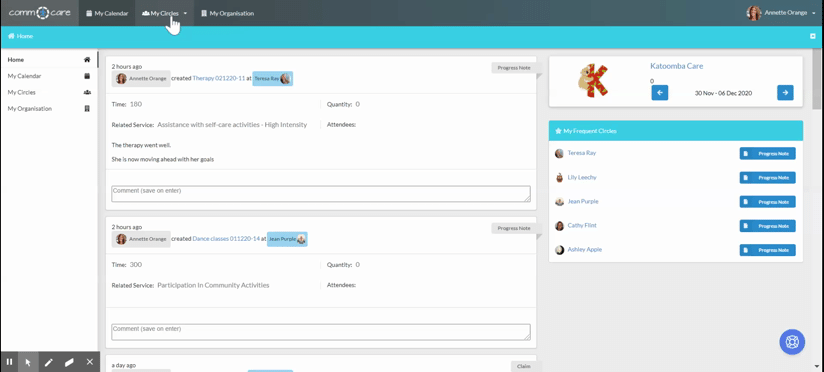The height and width of the screenshot is (372, 824).
Task: Click the pointer cursor tool
Action: (x=28, y=362)
